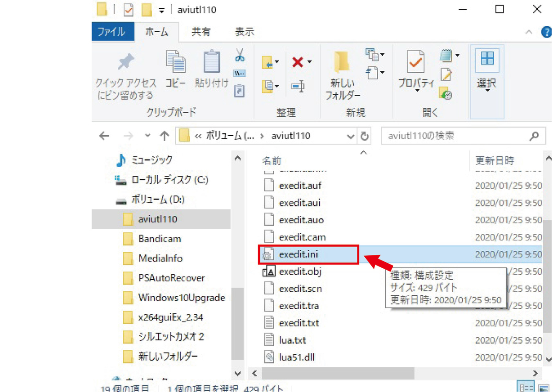
Task: Click the Refresh icon beside address bar
Action: 364,136
